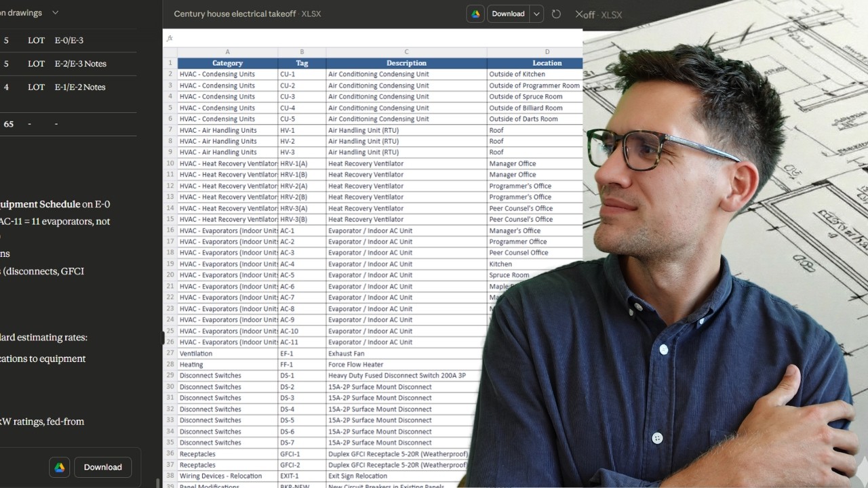Screen dimensions: 868x488
Task: Select column C header
Action: point(406,52)
